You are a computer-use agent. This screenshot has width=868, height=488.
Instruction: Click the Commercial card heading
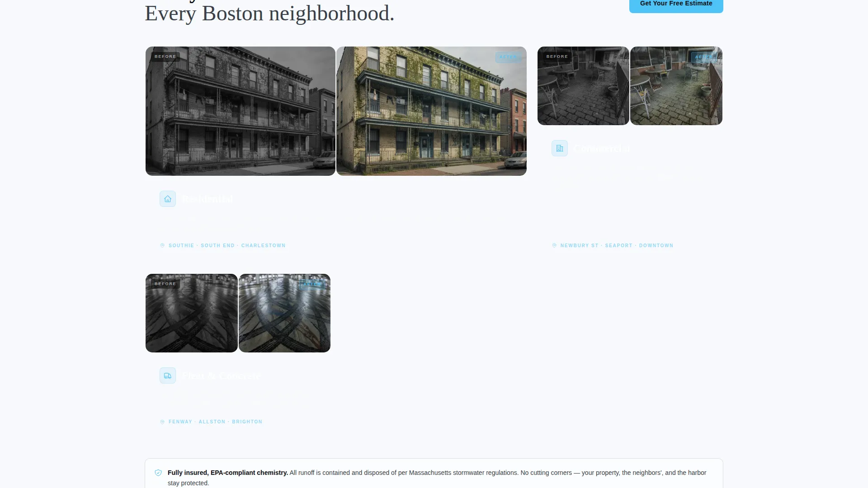[x=602, y=148]
